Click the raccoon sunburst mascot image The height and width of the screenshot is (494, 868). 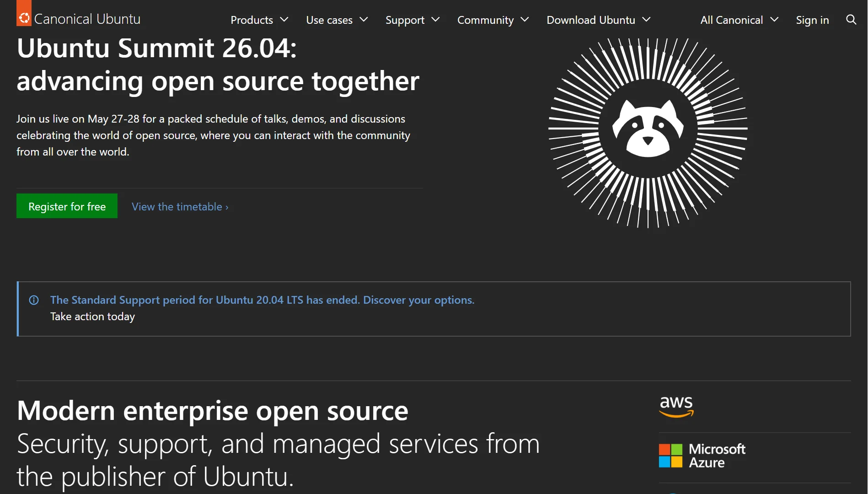(x=648, y=133)
